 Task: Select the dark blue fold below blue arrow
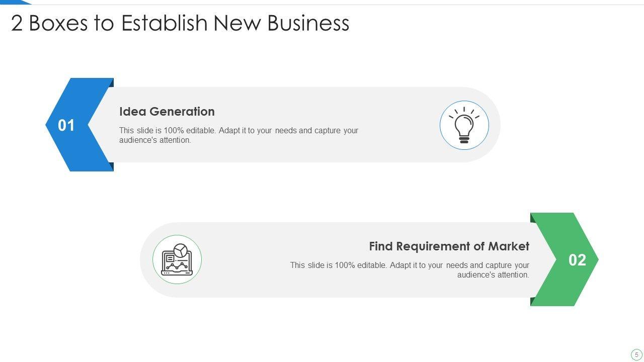pos(111,166)
